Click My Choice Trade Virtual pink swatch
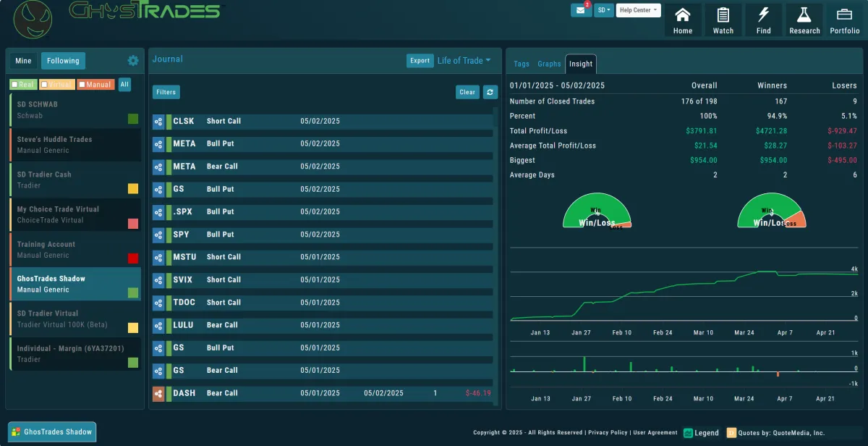 pos(133,224)
